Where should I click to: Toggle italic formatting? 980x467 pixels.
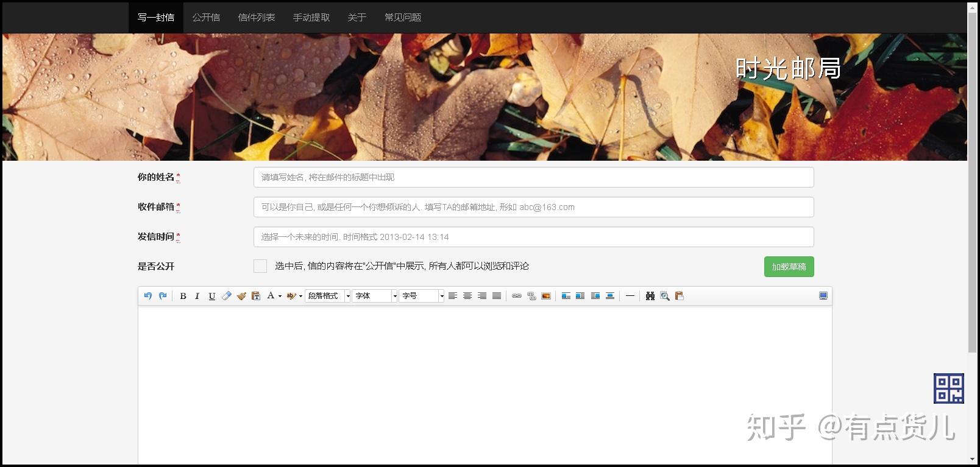(197, 296)
